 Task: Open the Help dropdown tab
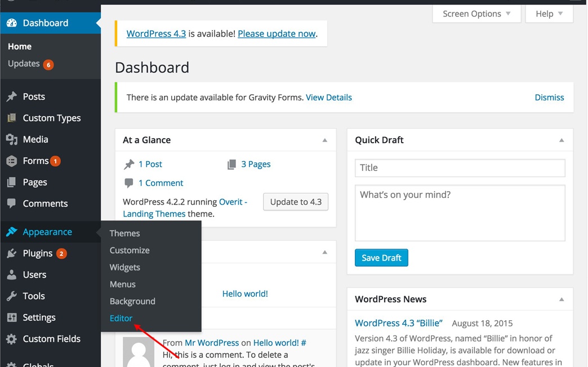coord(549,14)
